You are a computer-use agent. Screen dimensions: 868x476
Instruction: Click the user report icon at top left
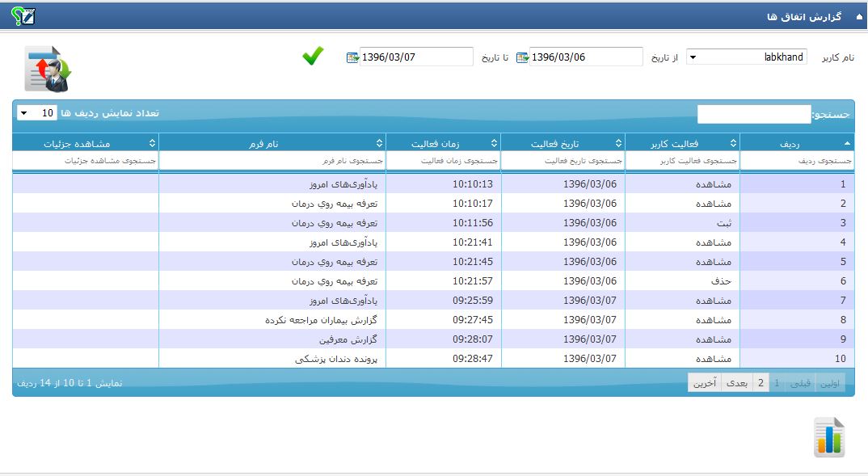48,69
